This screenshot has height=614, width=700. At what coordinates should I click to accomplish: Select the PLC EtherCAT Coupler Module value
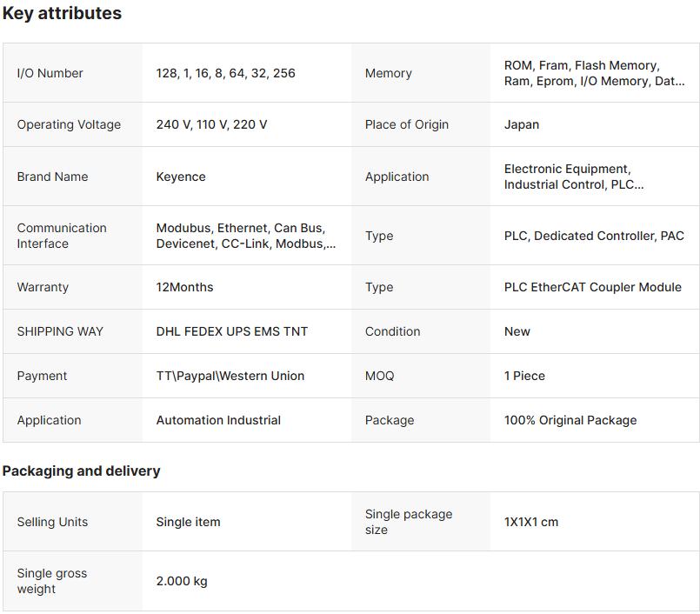tap(592, 287)
